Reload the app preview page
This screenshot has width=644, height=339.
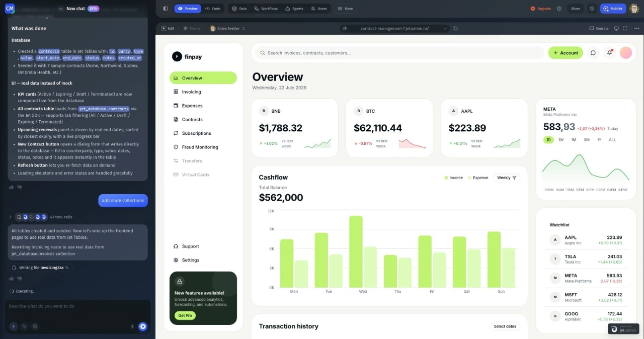(455, 28)
